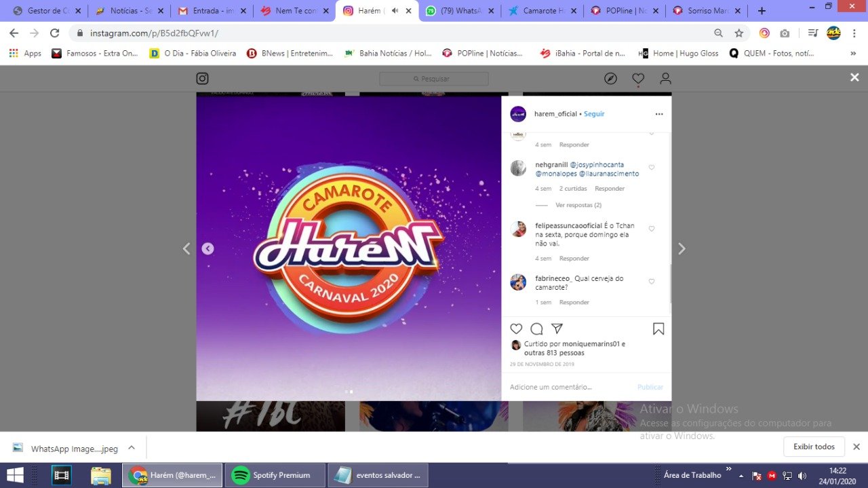
Task: Mute audio on the Harém tab
Action: [x=395, y=11]
